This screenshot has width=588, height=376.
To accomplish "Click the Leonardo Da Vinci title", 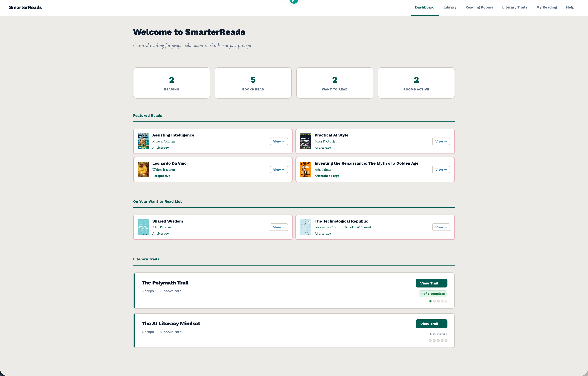I will click(x=170, y=163).
